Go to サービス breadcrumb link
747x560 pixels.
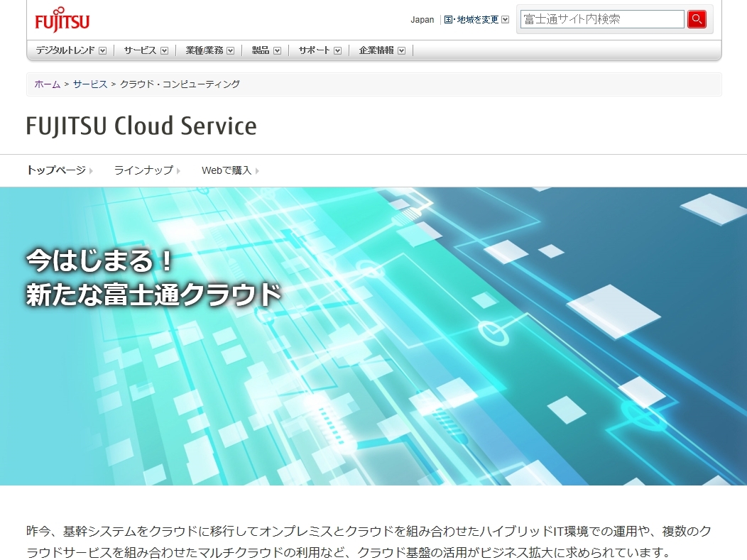[x=90, y=84]
